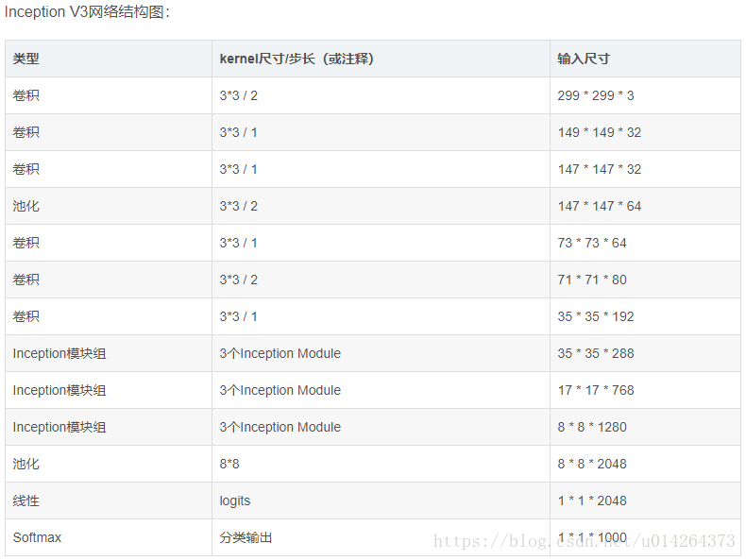
Task: Click '3*3 / 1' in the 149 * 149 * 32 row
Action: pyautogui.click(x=238, y=132)
